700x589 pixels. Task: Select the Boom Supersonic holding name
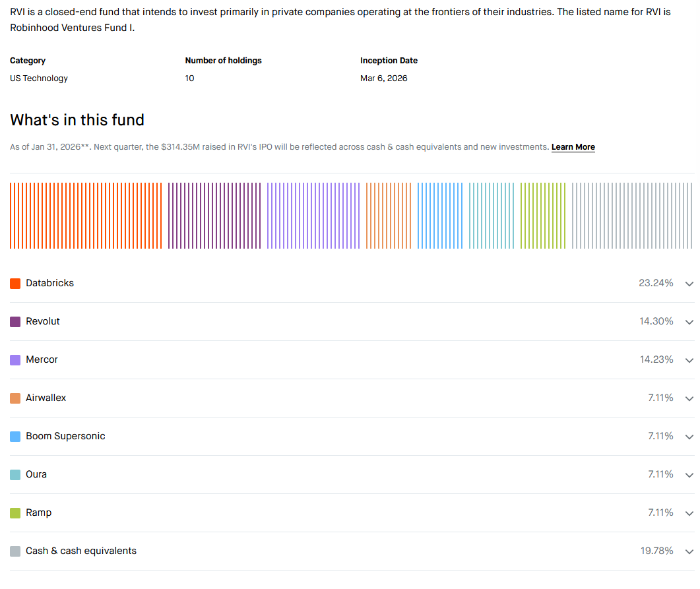pyautogui.click(x=65, y=436)
